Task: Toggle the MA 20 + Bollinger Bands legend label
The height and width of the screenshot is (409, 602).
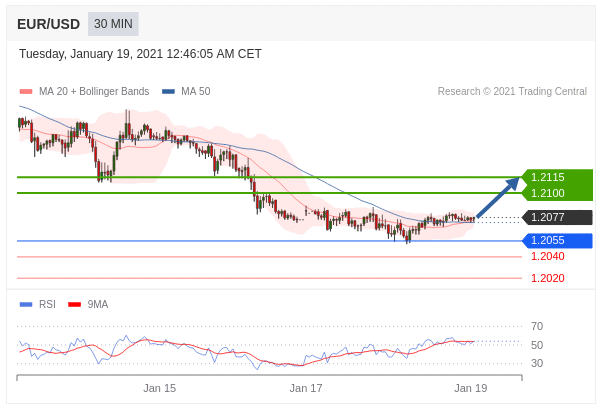Action: (x=93, y=92)
